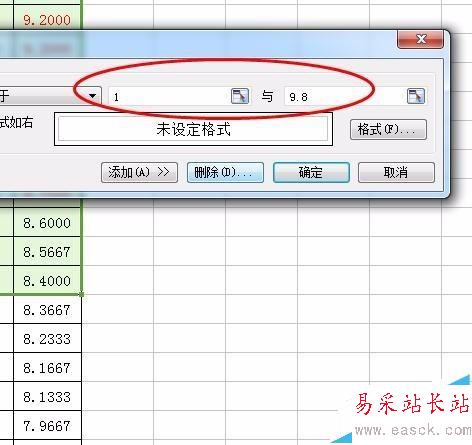This screenshot has height=445, width=472.
Task: Select cell with value 8.2333
Action: 47,338
